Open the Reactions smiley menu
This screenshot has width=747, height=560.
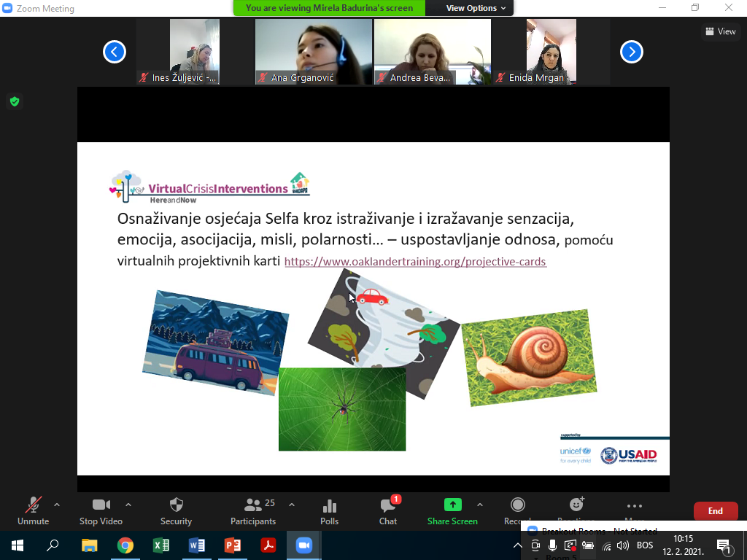pos(576,505)
